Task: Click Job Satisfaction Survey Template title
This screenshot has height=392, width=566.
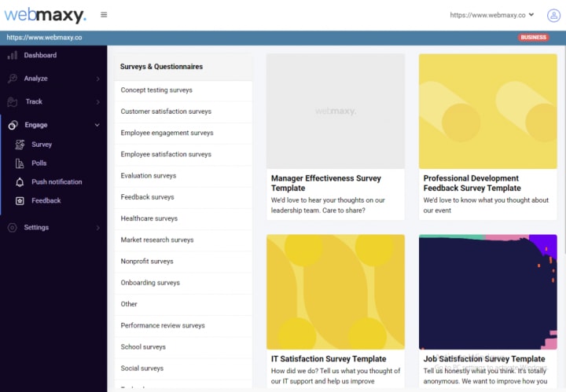Action: click(484, 359)
